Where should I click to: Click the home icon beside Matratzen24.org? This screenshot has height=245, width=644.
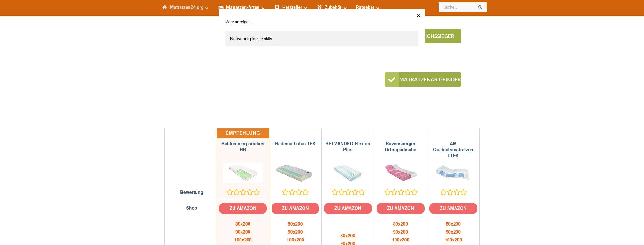(x=164, y=7)
